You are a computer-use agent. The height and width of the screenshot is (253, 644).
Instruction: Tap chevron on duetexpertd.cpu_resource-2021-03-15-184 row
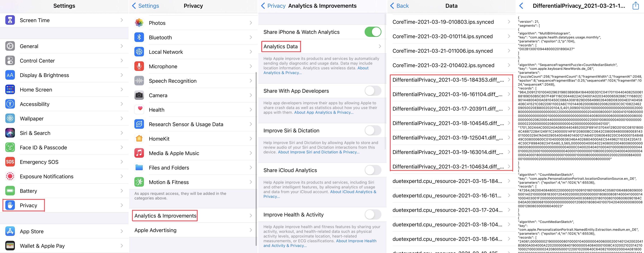point(509,181)
